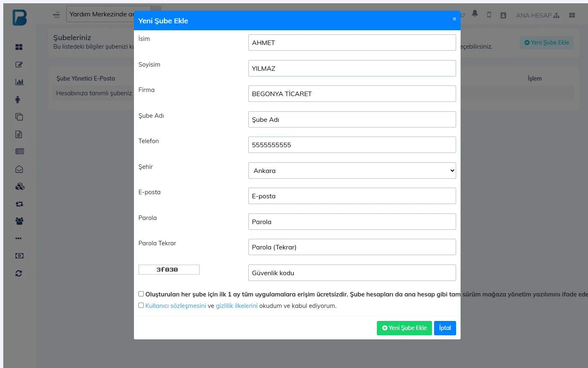The width and height of the screenshot is (588, 368).
Task: Click the pencil edit icon in the left sidebar
Action: click(x=19, y=65)
